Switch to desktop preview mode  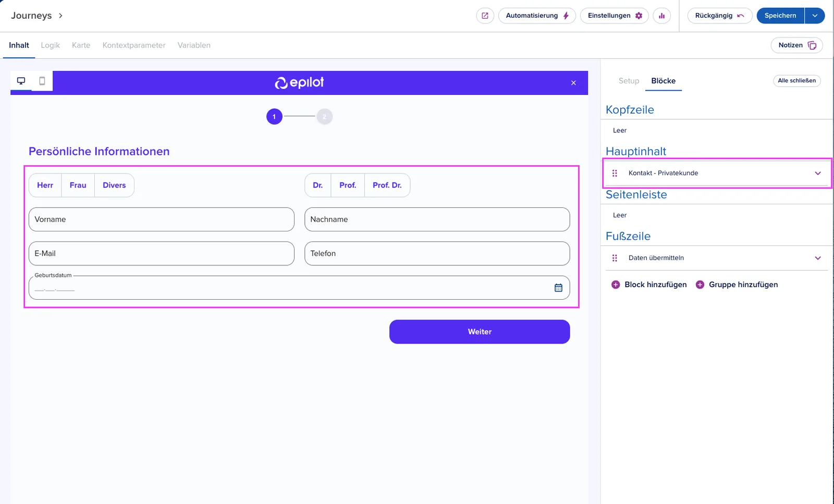21,81
